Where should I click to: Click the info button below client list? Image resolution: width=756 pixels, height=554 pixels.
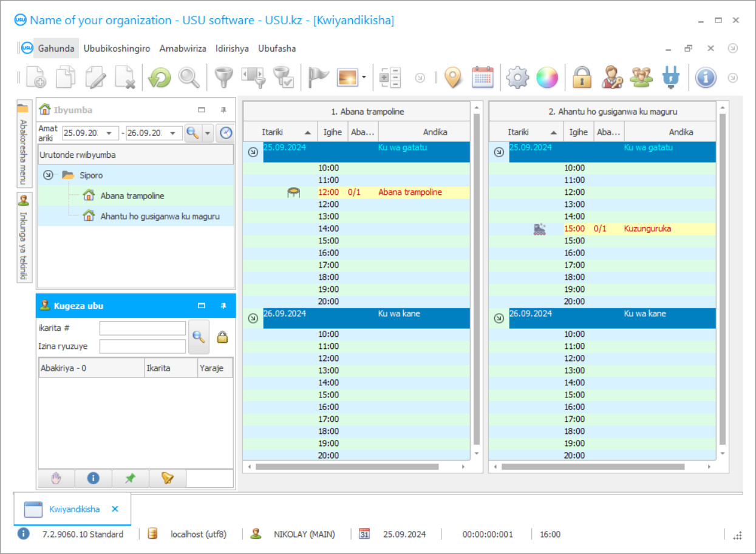[x=93, y=478]
